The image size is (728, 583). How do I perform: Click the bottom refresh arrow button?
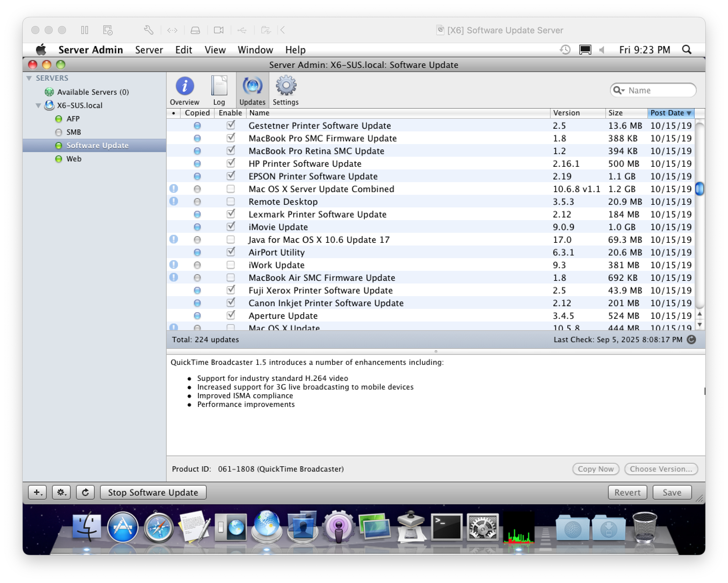click(x=85, y=492)
